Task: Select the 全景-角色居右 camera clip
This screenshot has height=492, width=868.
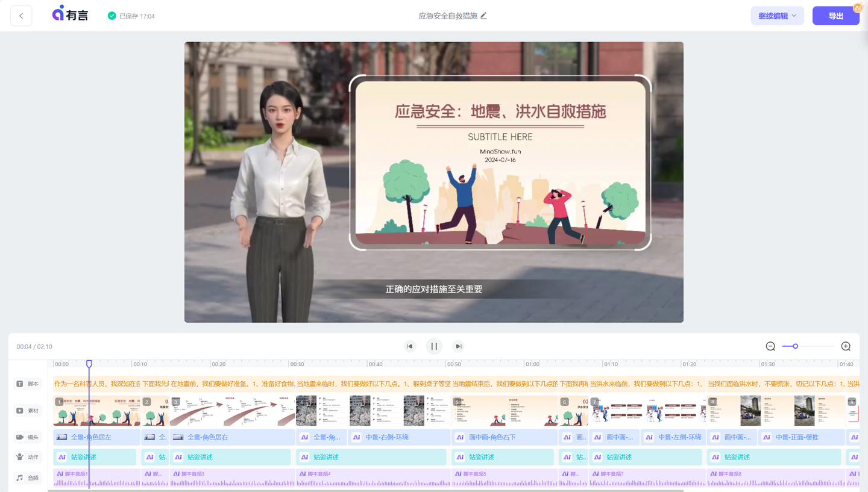Action: point(233,437)
